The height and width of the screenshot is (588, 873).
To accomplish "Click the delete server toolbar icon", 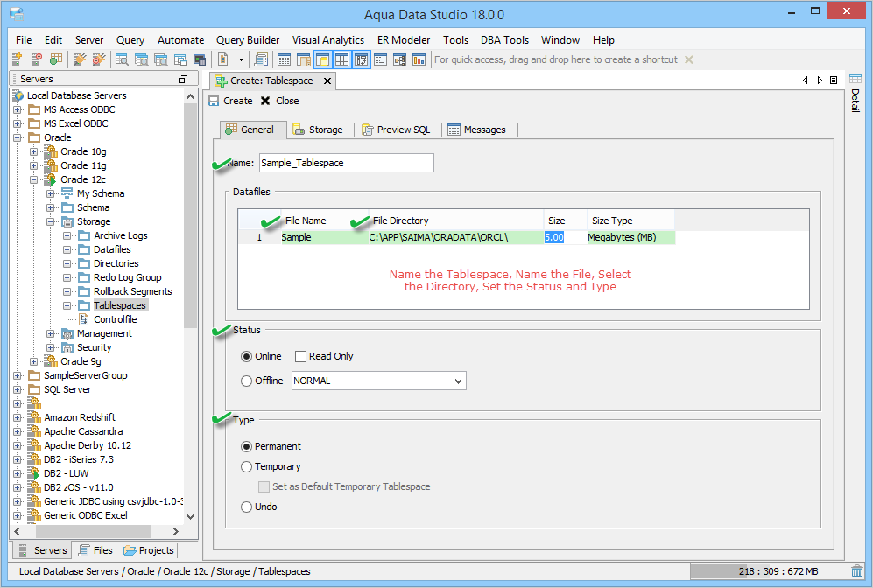I will click(x=36, y=59).
